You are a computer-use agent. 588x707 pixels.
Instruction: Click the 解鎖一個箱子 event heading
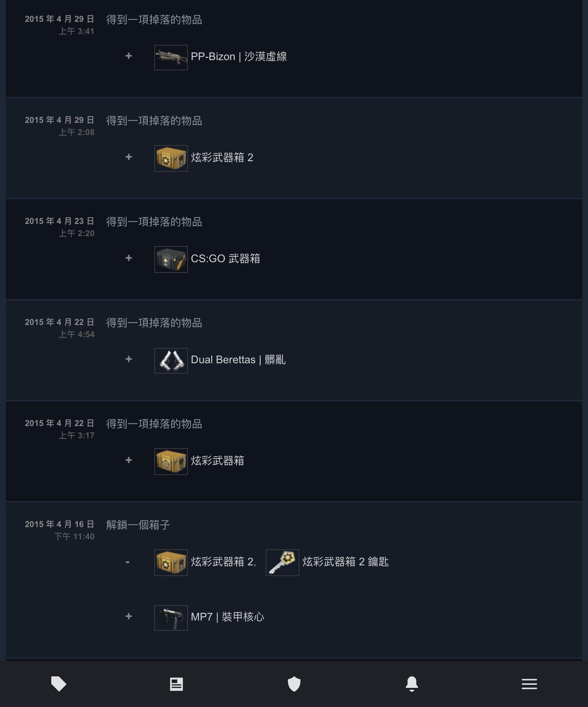pyautogui.click(x=138, y=525)
